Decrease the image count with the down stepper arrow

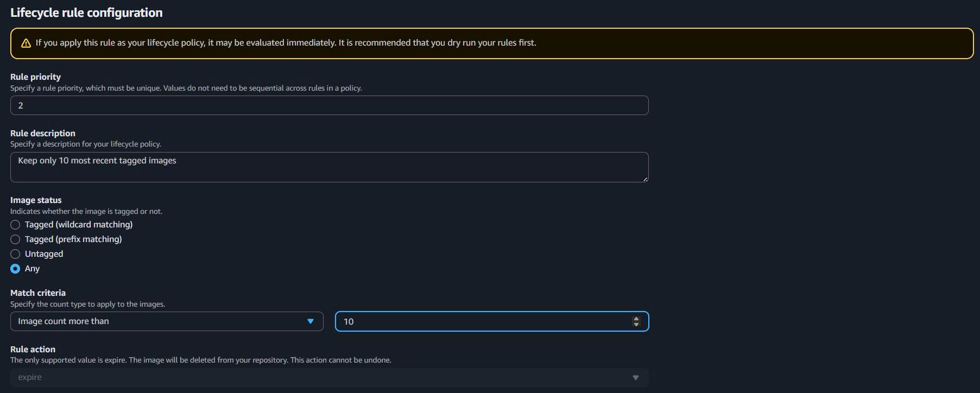(x=636, y=325)
